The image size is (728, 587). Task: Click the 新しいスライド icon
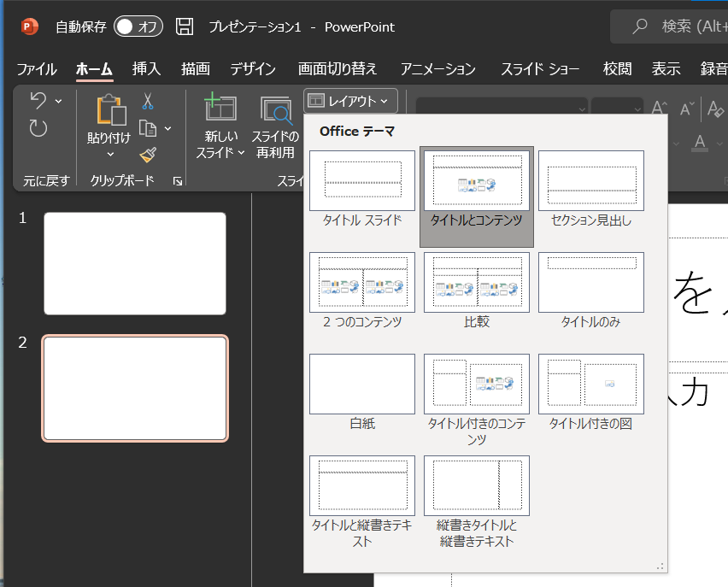tap(220, 108)
